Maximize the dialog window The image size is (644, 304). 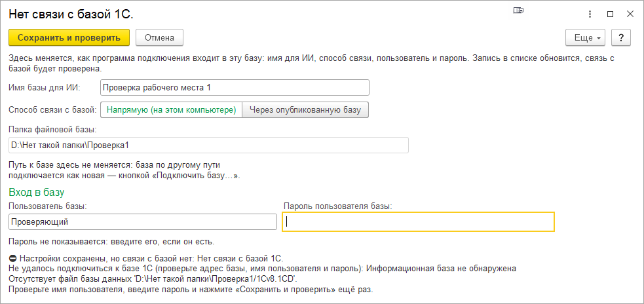(x=610, y=14)
